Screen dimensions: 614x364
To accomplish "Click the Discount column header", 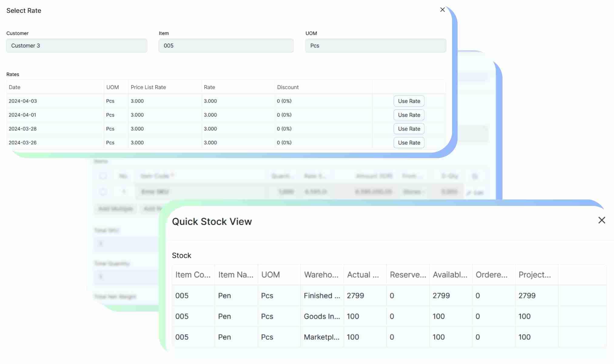I will 288,87.
